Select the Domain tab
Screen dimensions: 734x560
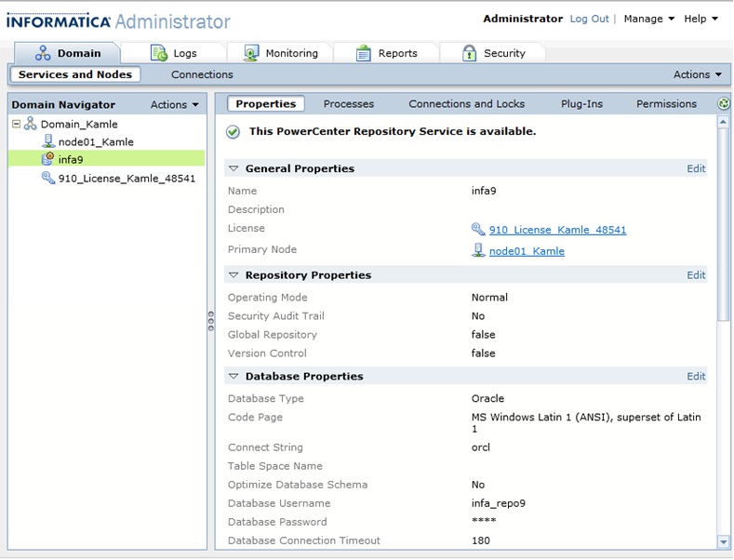tap(67, 53)
